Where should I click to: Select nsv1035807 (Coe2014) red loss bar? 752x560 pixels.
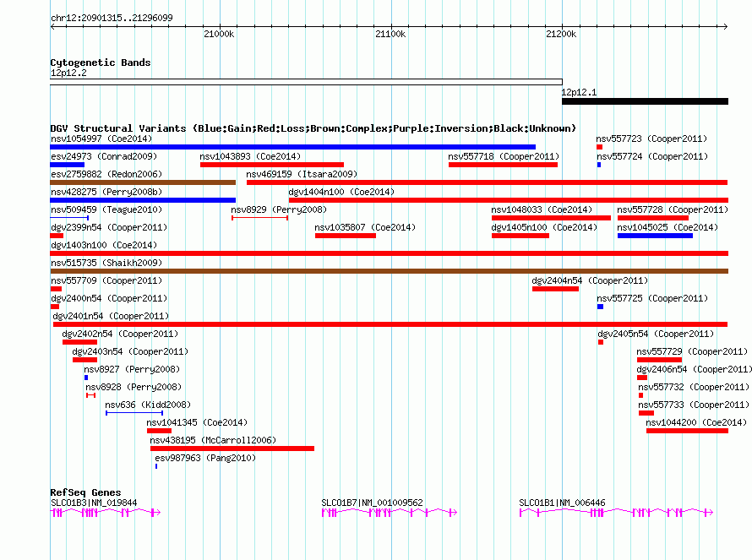click(346, 236)
